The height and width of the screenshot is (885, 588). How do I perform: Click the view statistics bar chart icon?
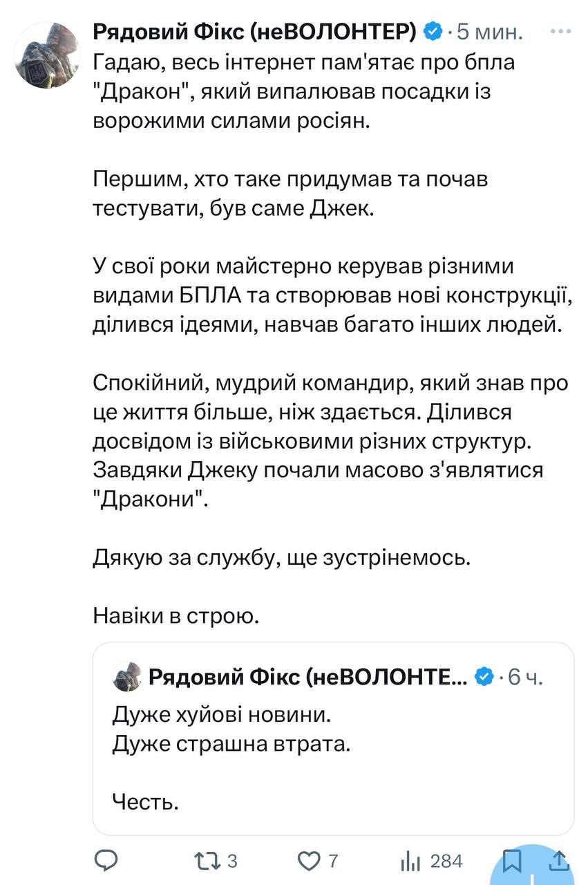(x=410, y=861)
